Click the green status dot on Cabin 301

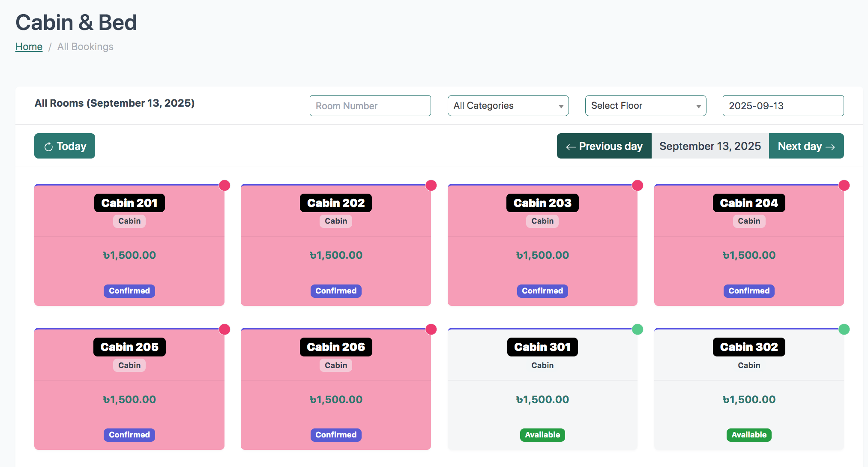638,329
